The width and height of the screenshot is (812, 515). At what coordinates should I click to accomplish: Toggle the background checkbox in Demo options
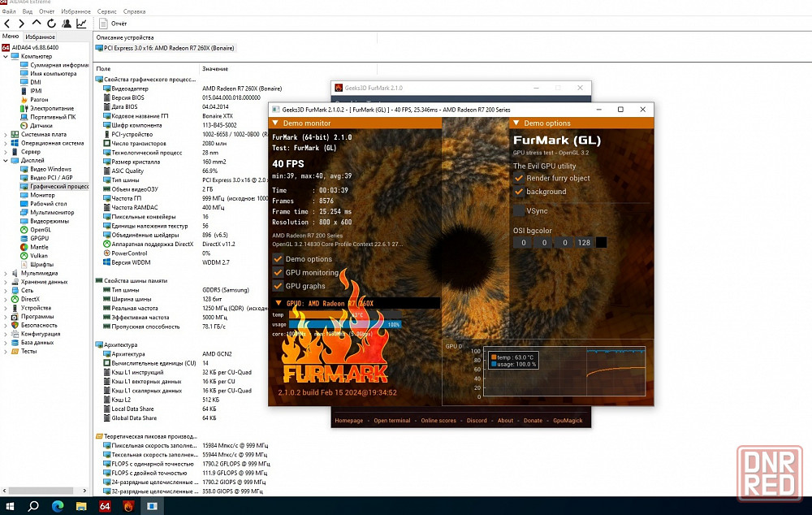[x=518, y=192]
